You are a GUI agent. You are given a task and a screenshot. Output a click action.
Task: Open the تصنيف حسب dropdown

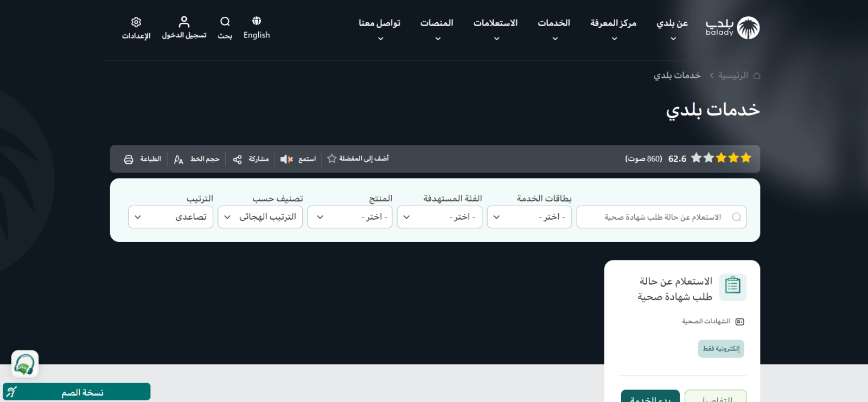(260, 217)
